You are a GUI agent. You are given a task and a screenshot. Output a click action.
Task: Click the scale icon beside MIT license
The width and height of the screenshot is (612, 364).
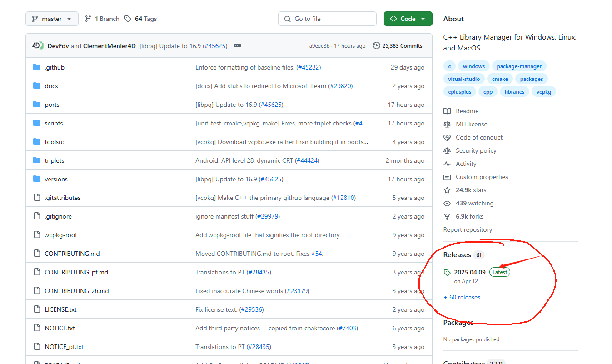pos(447,124)
